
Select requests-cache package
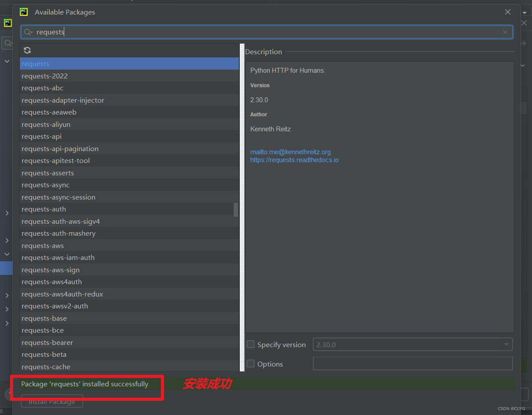129,367
